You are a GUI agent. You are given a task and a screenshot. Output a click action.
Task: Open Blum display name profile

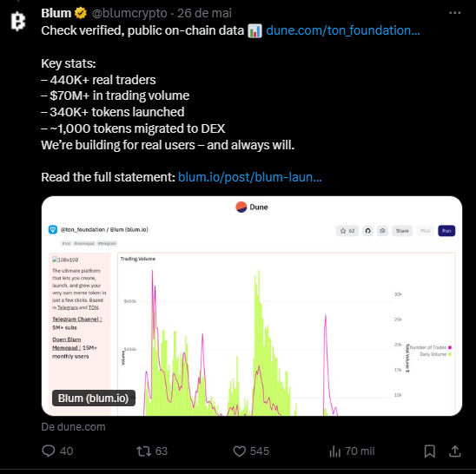pyautogui.click(x=56, y=13)
